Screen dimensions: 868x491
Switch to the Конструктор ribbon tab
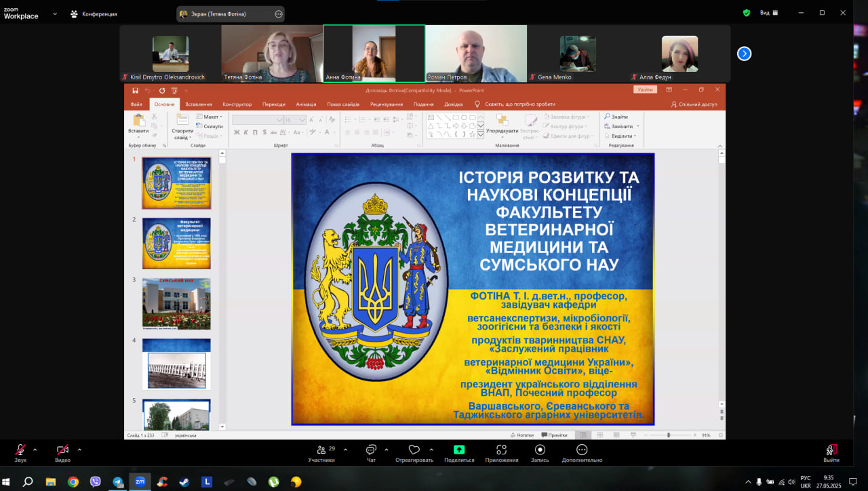point(237,104)
